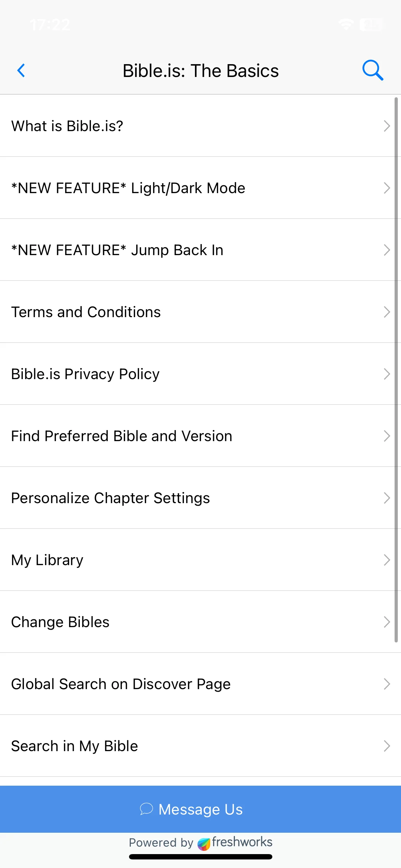Tap the battery indicator in status bar
The height and width of the screenshot is (868, 401).
pyautogui.click(x=372, y=25)
